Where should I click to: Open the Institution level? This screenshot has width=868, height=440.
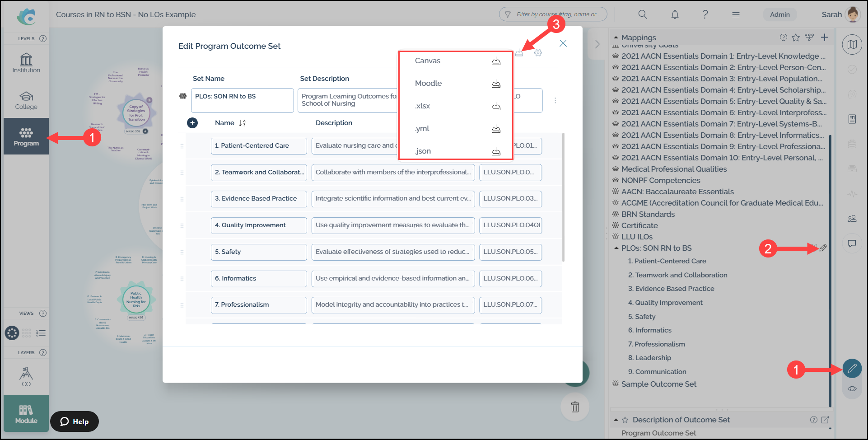26,63
